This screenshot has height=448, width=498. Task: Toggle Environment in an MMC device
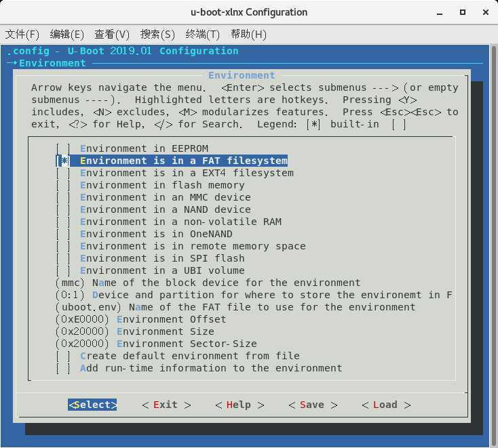[x=153, y=197]
